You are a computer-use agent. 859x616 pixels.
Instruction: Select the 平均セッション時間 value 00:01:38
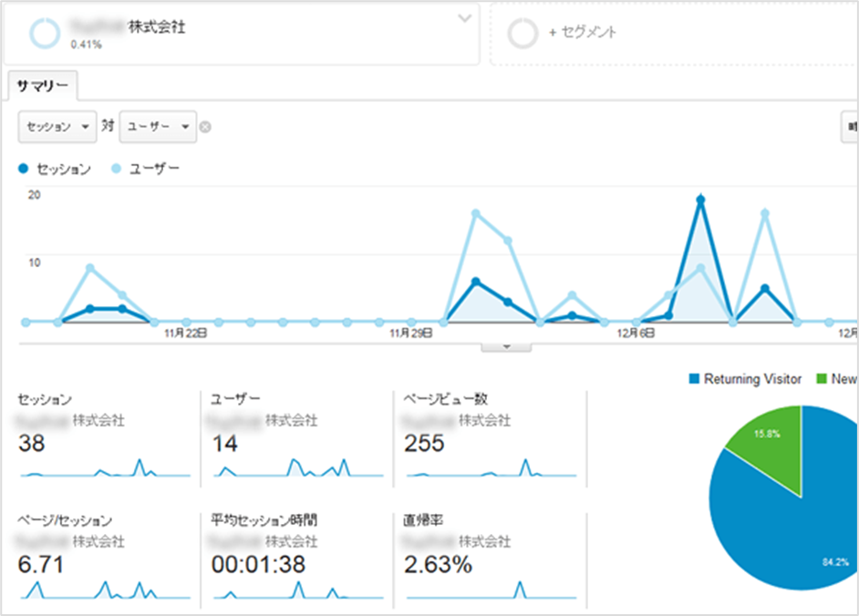[258, 565]
